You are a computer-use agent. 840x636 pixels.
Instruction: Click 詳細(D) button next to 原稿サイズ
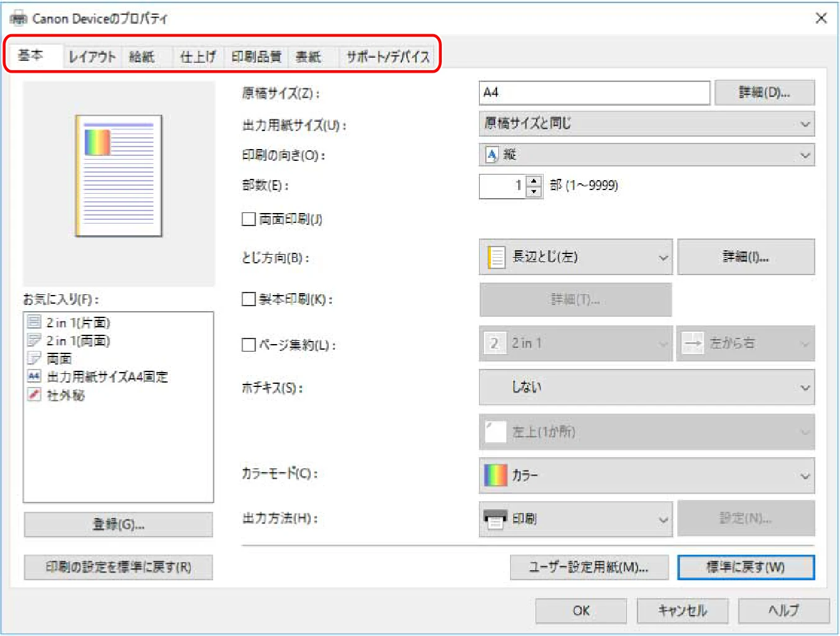[764, 93]
